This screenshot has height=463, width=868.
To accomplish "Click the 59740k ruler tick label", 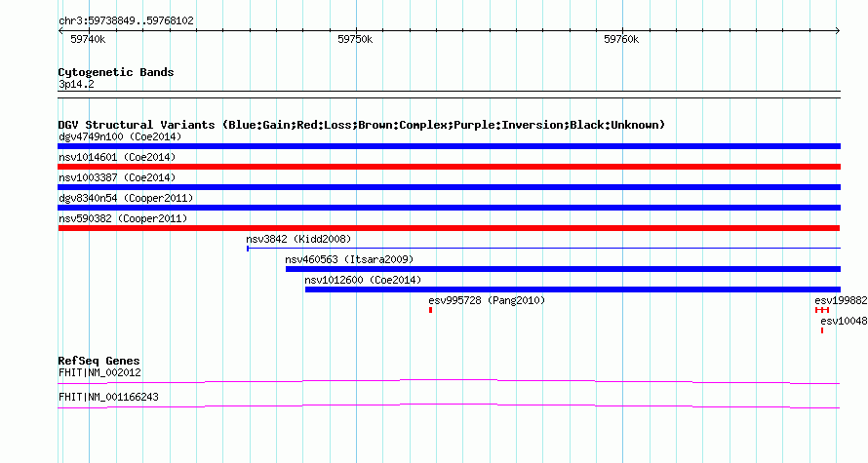I will coord(88,39).
